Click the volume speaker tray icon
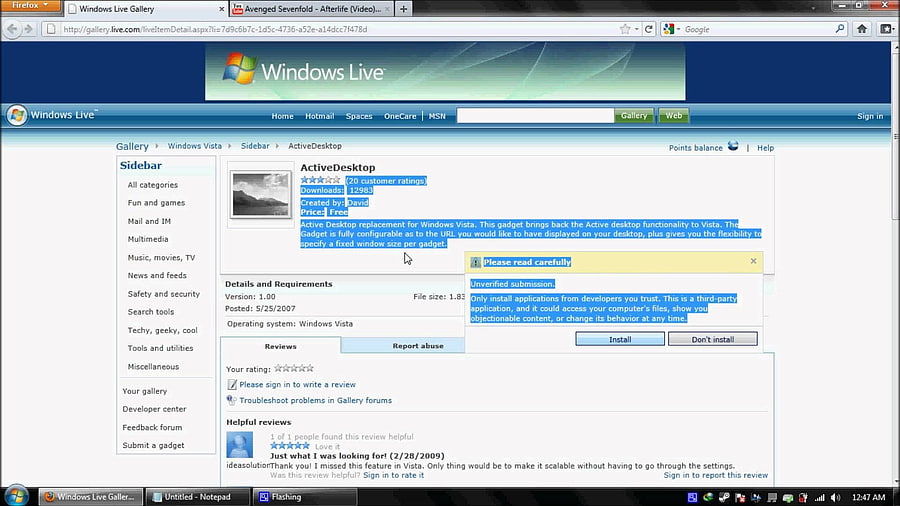This screenshot has height=506, width=900. [835, 497]
